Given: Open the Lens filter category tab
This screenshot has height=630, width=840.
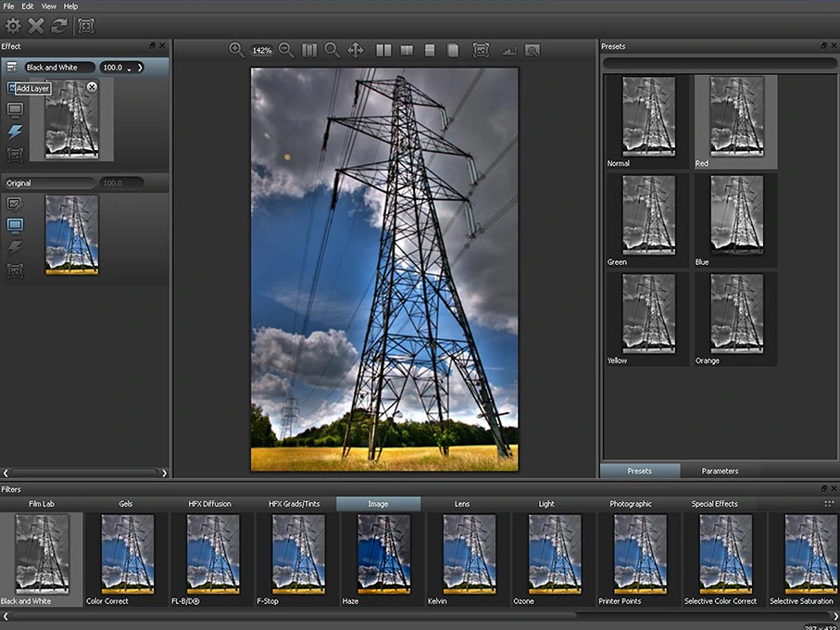Looking at the screenshot, I should 462,503.
